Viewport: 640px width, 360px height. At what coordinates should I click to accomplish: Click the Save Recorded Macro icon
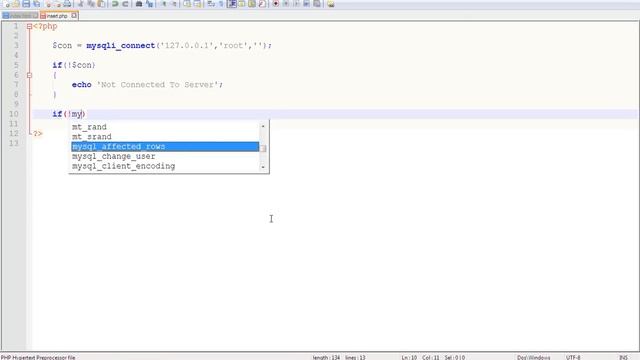tap(317, 4)
